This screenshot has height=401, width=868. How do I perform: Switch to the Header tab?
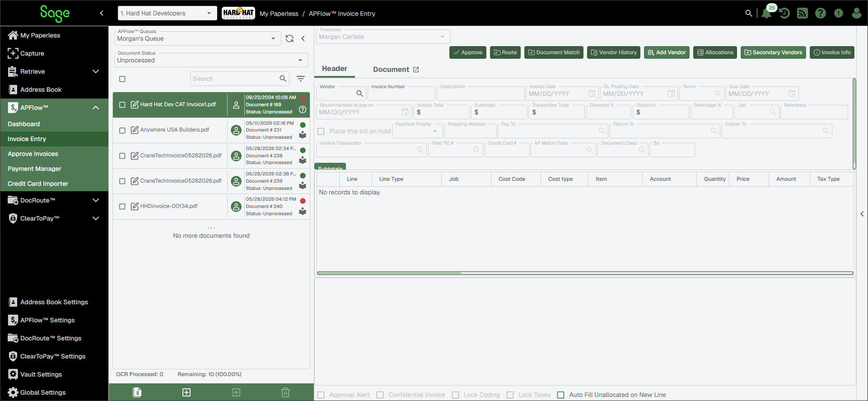pyautogui.click(x=335, y=69)
